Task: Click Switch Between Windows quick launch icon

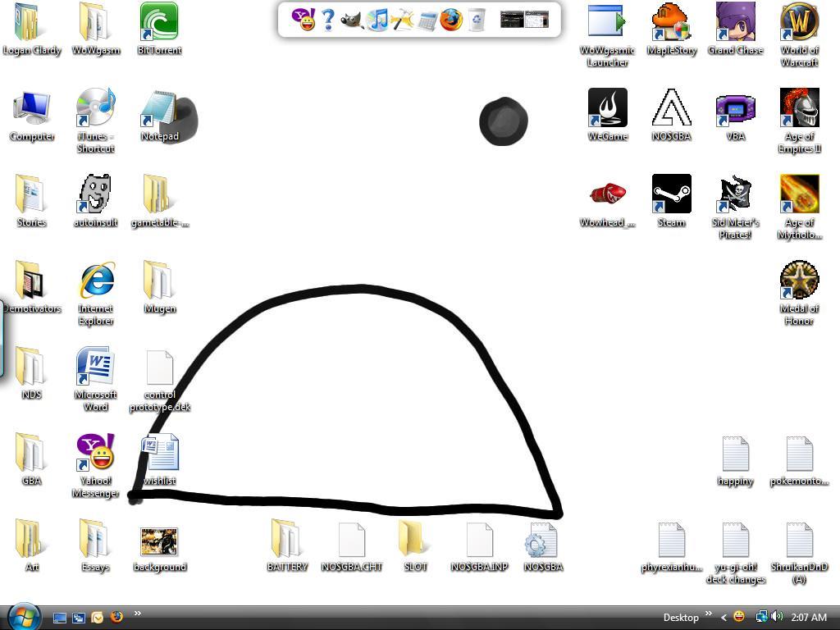Action: click(79, 618)
